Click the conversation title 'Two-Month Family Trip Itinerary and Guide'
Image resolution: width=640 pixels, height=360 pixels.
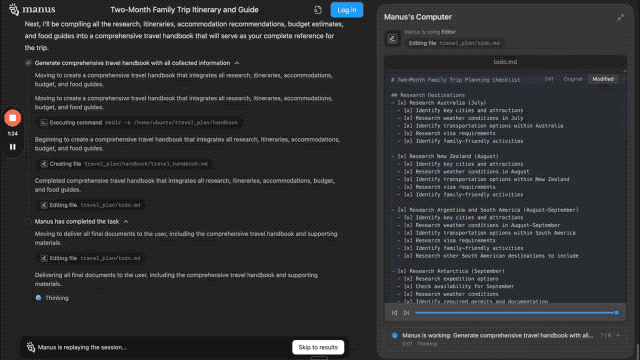coord(184,10)
